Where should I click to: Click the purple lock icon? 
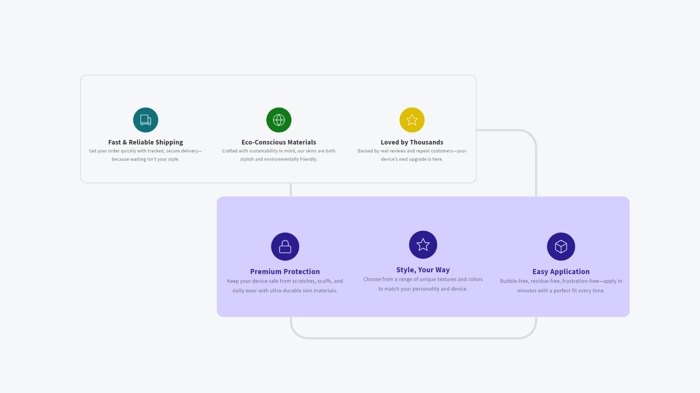[x=285, y=247]
